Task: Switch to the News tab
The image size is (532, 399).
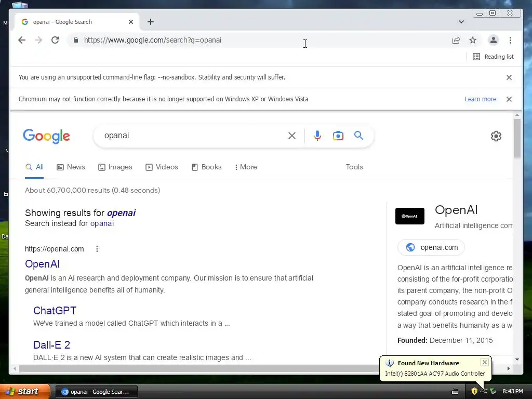Action: pos(71,167)
